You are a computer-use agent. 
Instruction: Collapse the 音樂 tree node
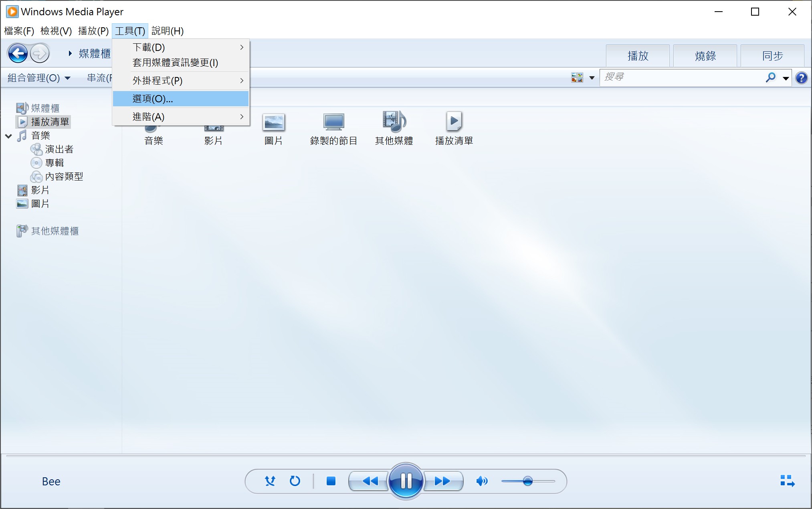pos(8,136)
